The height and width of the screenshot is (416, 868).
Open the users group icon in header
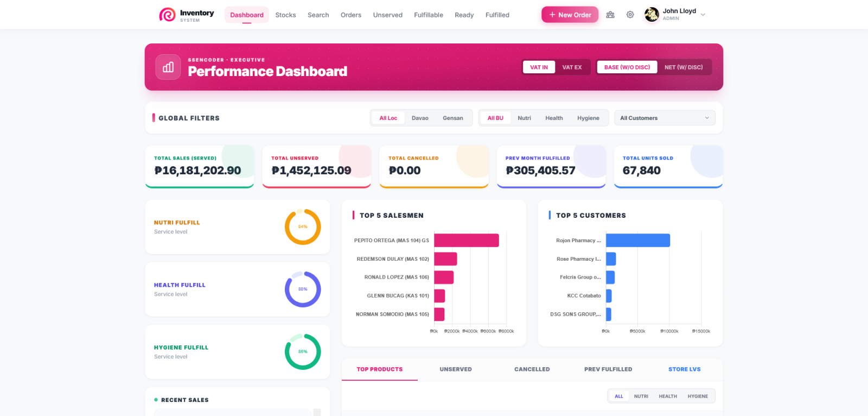point(610,15)
